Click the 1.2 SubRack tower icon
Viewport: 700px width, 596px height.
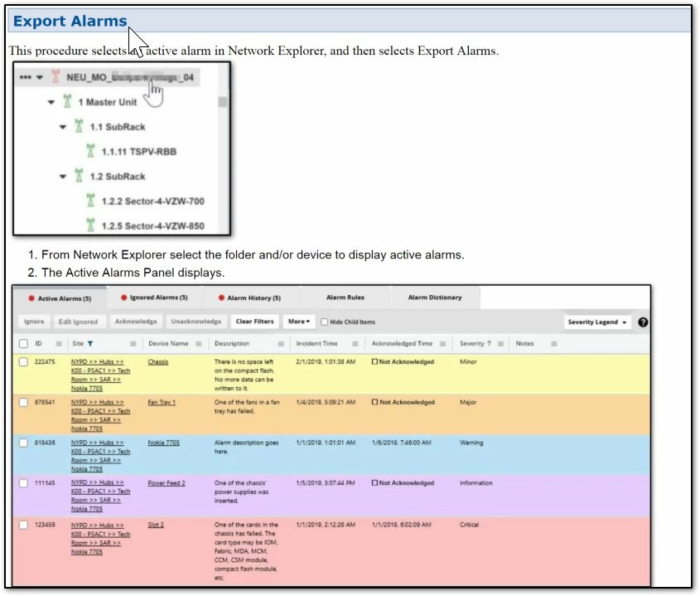point(79,175)
